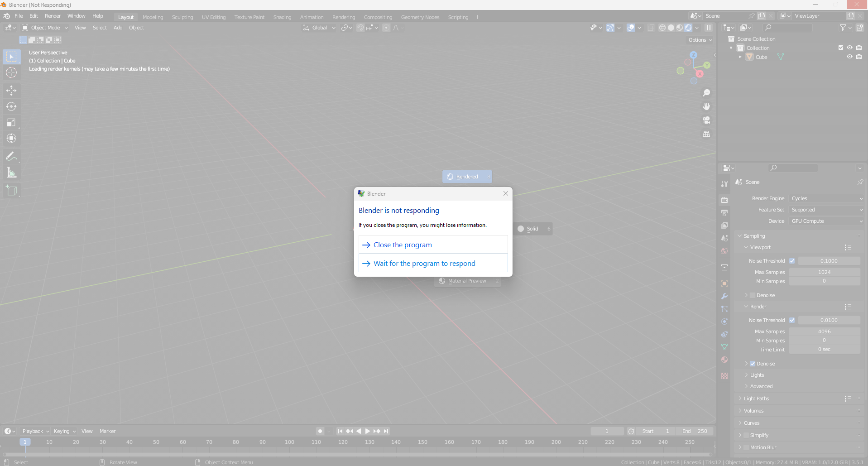Viewport: 868px width, 466px height.
Task: Open the Render Engine dropdown
Action: point(826,198)
